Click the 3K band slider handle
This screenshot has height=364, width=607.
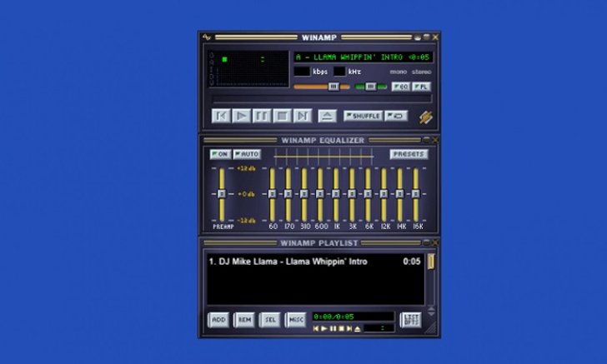point(352,193)
